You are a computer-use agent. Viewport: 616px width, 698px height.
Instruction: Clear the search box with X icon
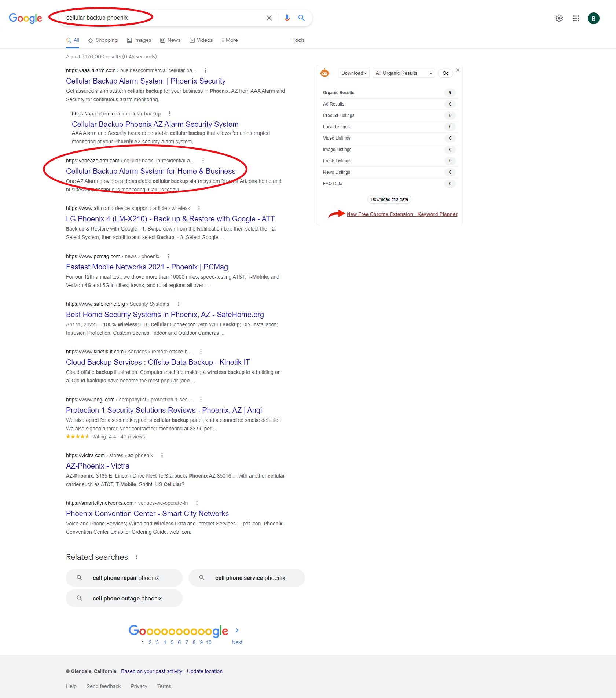click(269, 18)
